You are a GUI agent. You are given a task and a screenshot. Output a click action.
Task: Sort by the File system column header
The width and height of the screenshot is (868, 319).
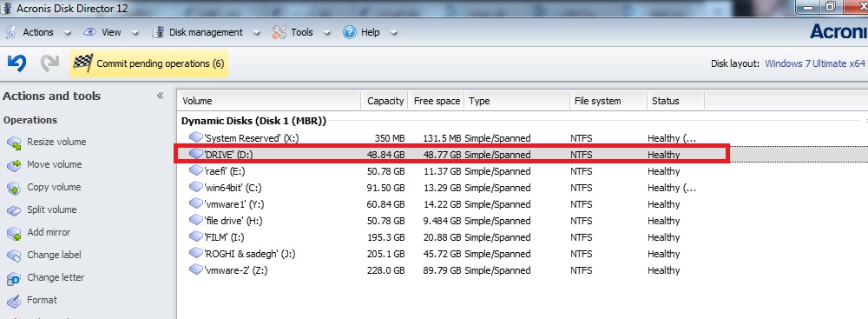coord(608,101)
